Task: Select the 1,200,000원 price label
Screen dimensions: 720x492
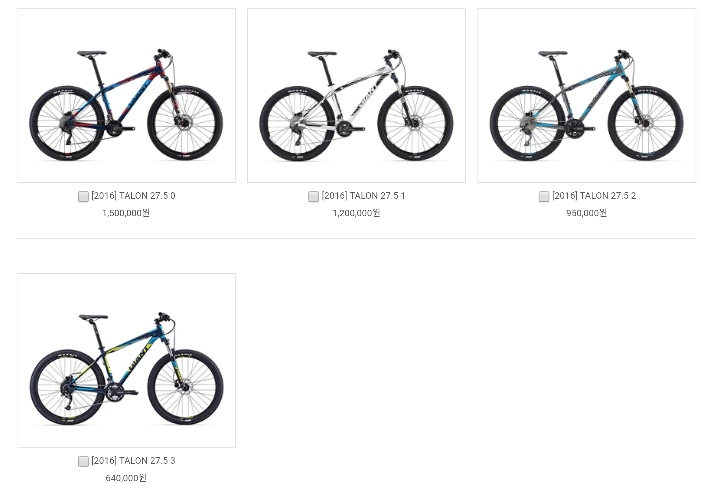Action: [x=356, y=213]
